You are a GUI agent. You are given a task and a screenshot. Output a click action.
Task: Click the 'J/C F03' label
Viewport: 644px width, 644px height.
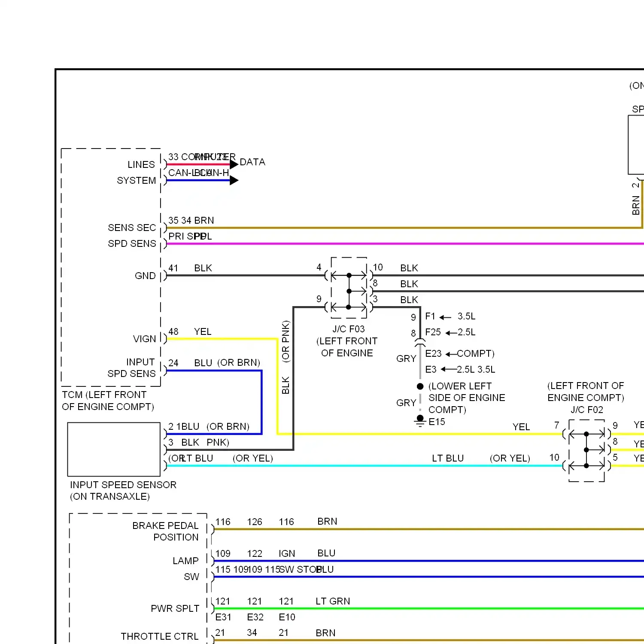(349, 329)
